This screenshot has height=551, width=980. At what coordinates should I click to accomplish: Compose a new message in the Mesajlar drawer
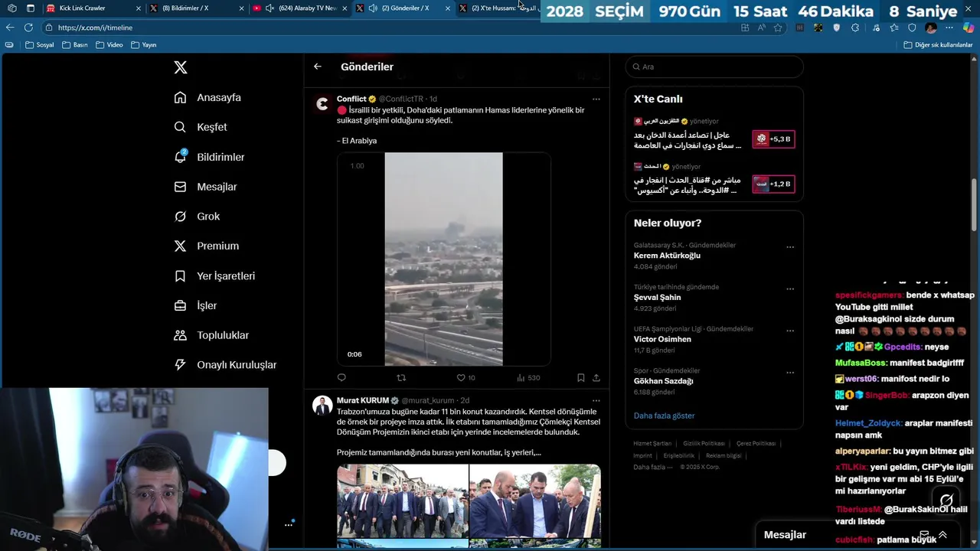pos(924,535)
